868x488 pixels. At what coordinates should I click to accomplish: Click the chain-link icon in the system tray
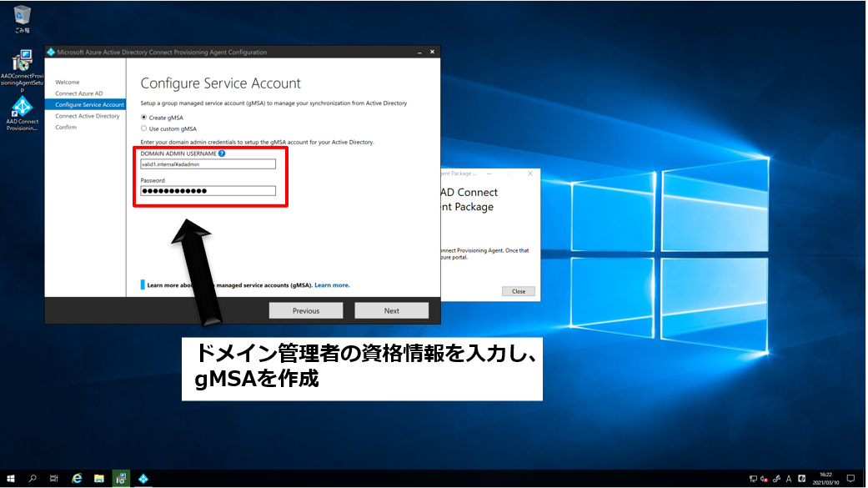pos(776,479)
